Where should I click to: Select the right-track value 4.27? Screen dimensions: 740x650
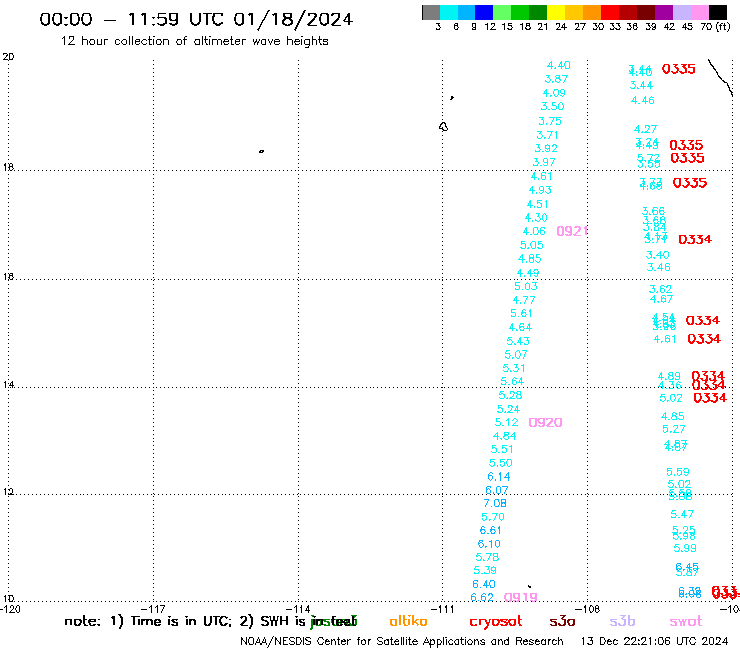click(645, 129)
